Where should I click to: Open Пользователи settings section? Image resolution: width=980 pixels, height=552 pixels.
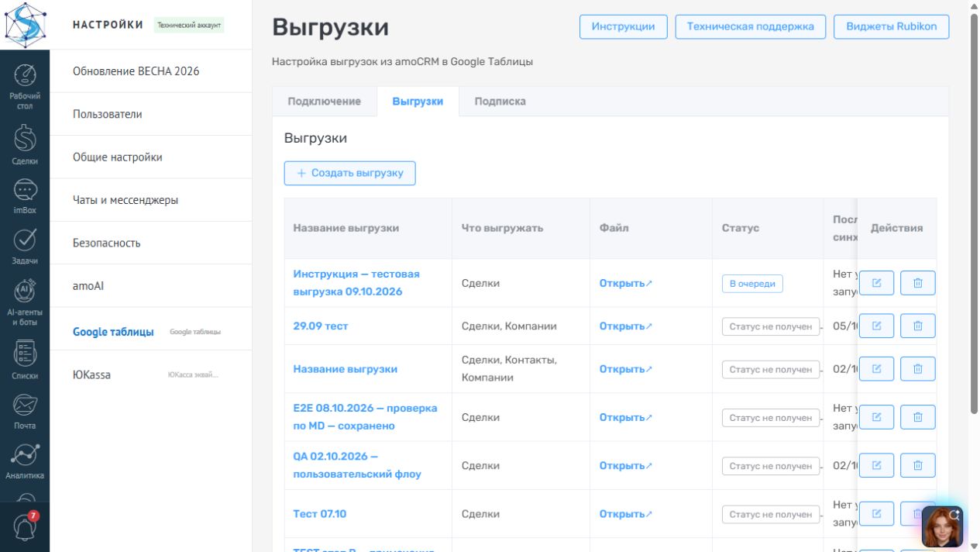(x=151, y=114)
